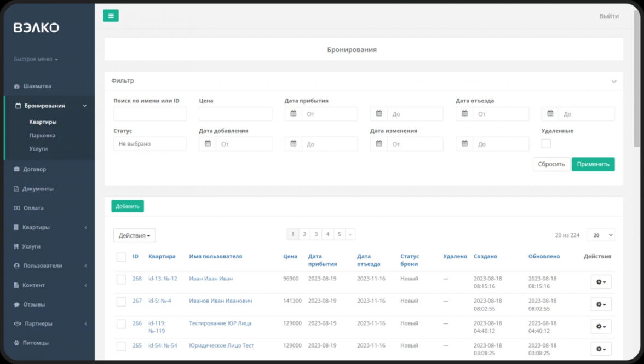This screenshot has height=364, width=644.
Task: Click calendar icon of Дата прибытия От
Action: 294,114
